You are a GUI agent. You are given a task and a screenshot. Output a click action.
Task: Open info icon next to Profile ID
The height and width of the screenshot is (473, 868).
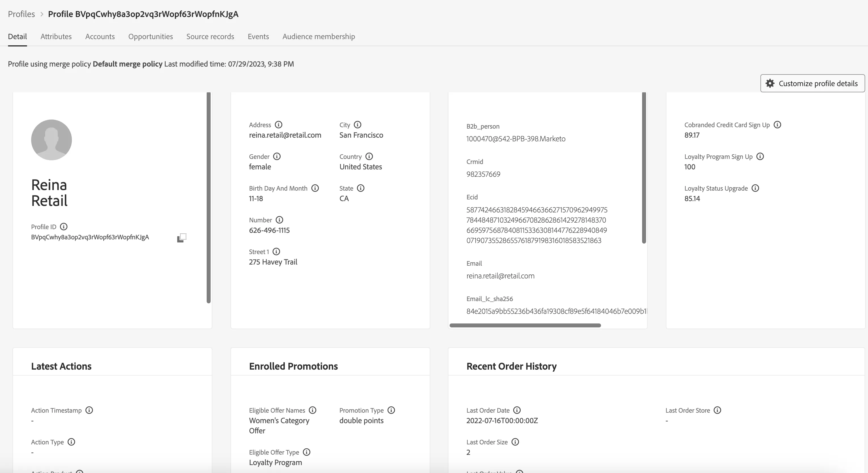point(64,227)
